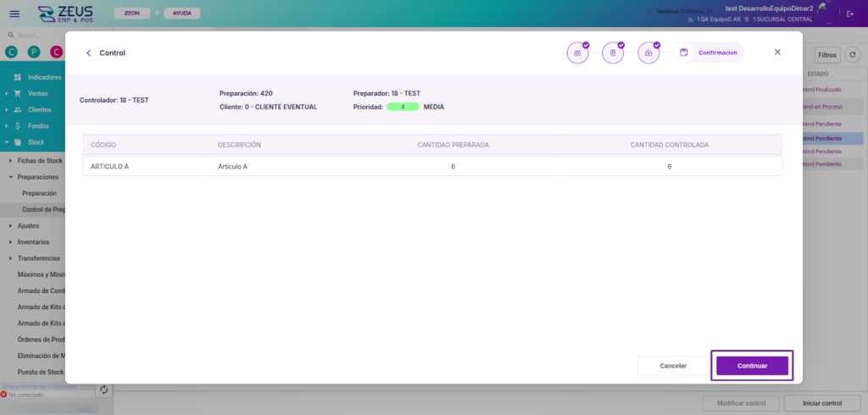Click the green priority indicator badge
Viewport: 868px width, 415px height.
coord(403,108)
